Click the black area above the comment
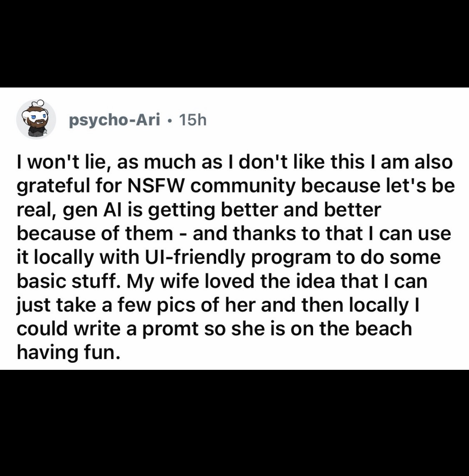Viewport: 469px width, 476px height. tap(234, 43)
